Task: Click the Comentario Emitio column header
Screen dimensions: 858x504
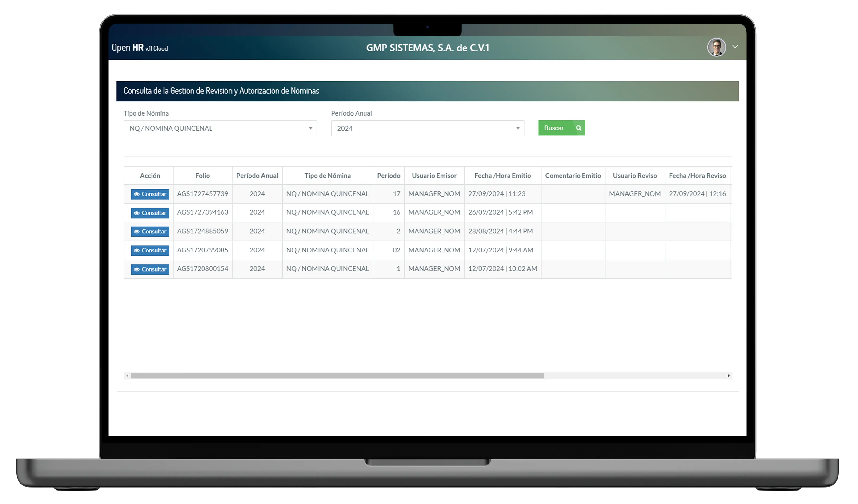Action: point(573,176)
